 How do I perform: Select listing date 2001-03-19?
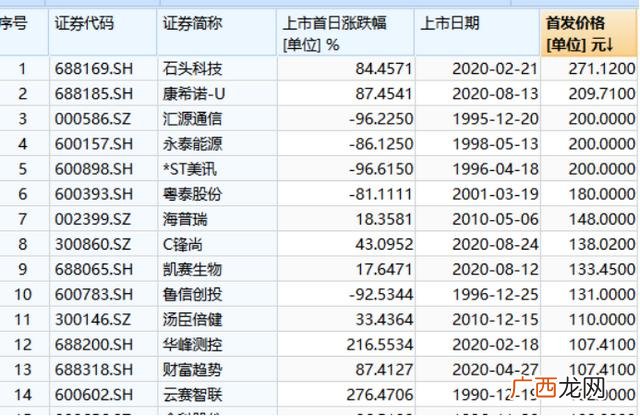click(495, 194)
